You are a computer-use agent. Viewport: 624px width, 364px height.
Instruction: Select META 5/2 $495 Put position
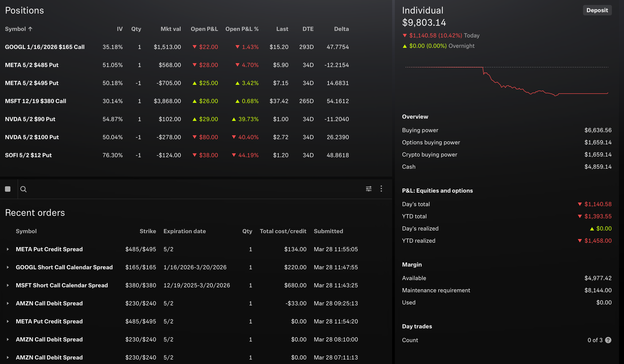click(32, 83)
